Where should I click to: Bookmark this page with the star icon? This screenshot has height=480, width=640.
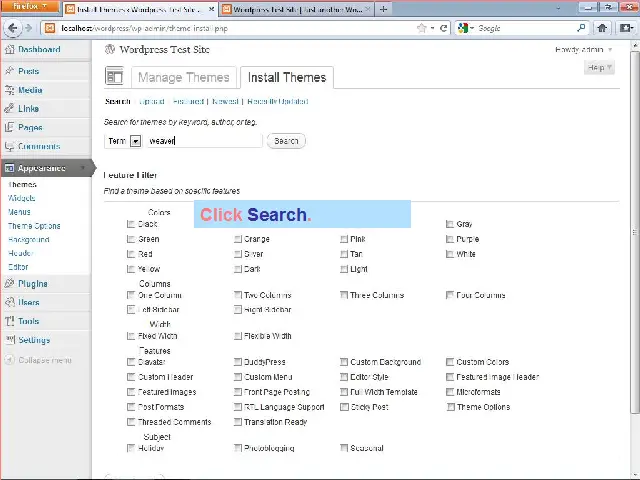(x=422, y=28)
